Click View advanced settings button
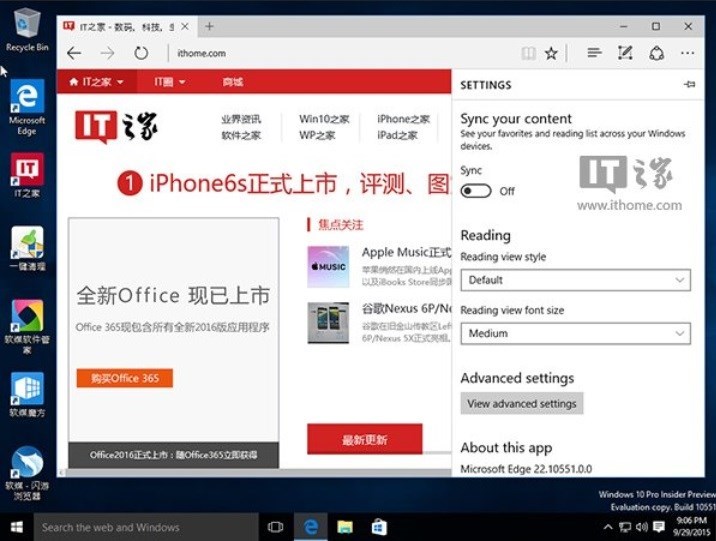 click(x=522, y=404)
